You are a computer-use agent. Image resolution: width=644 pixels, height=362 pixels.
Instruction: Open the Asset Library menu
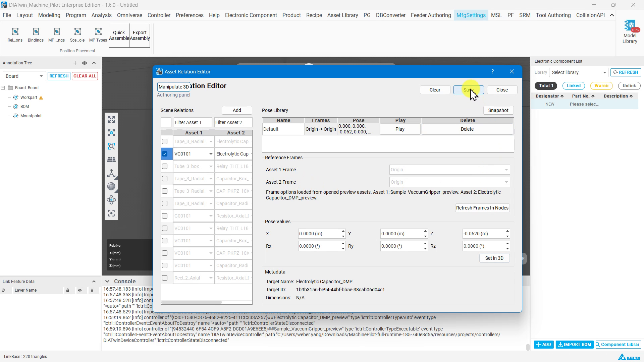pos(342,15)
